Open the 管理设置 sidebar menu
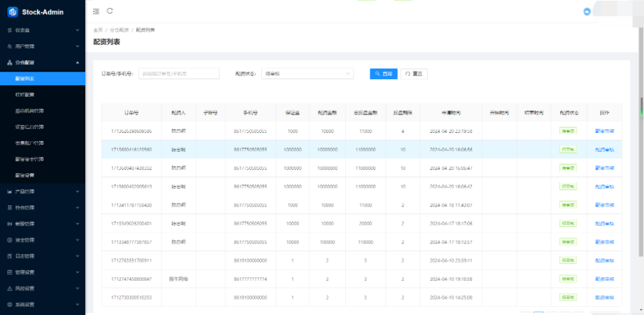 coord(43,272)
